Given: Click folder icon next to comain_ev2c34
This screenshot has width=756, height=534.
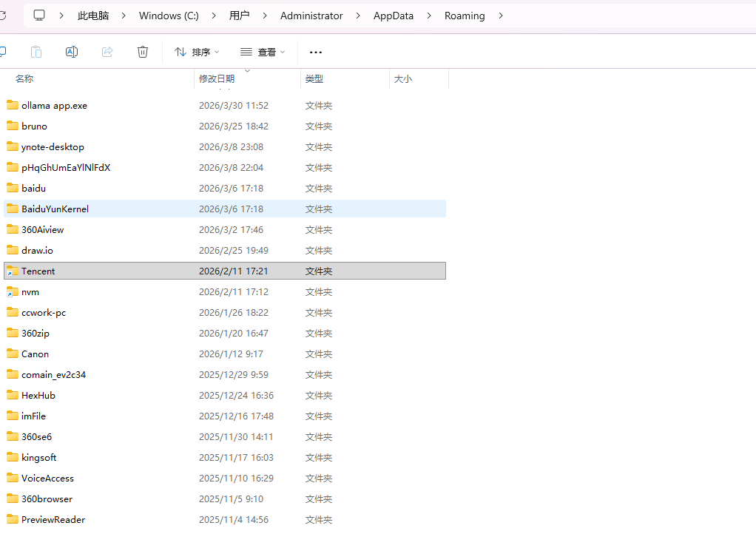Looking at the screenshot, I should tap(13, 374).
